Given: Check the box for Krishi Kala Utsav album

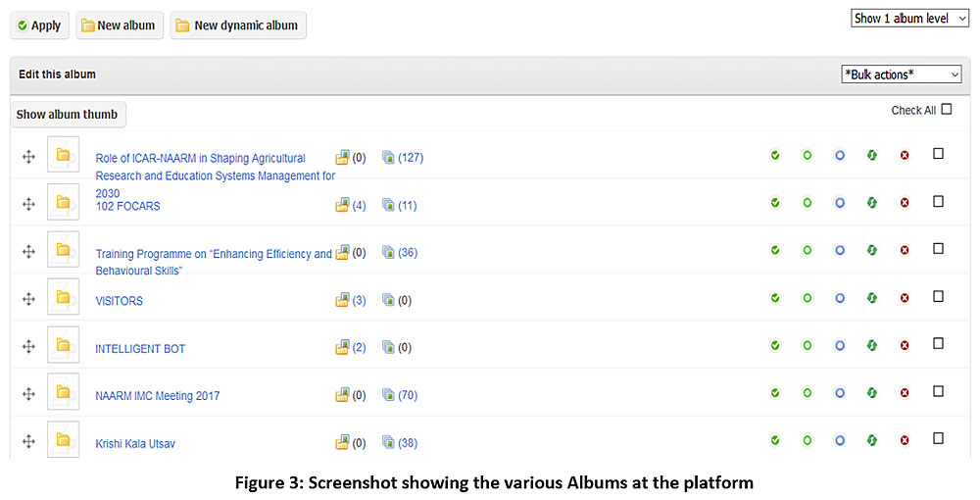Looking at the screenshot, I should tap(938, 439).
